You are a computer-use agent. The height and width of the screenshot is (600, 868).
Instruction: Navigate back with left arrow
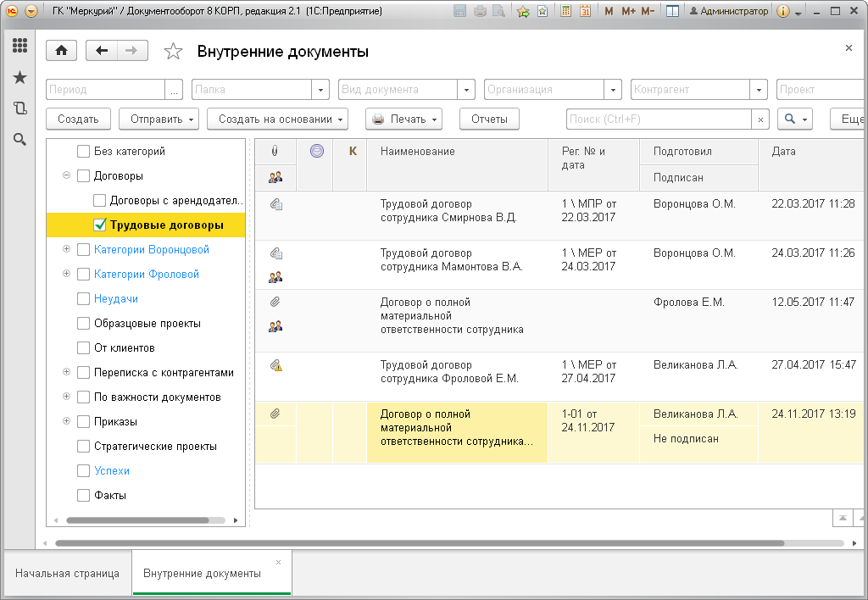coord(102,51)
